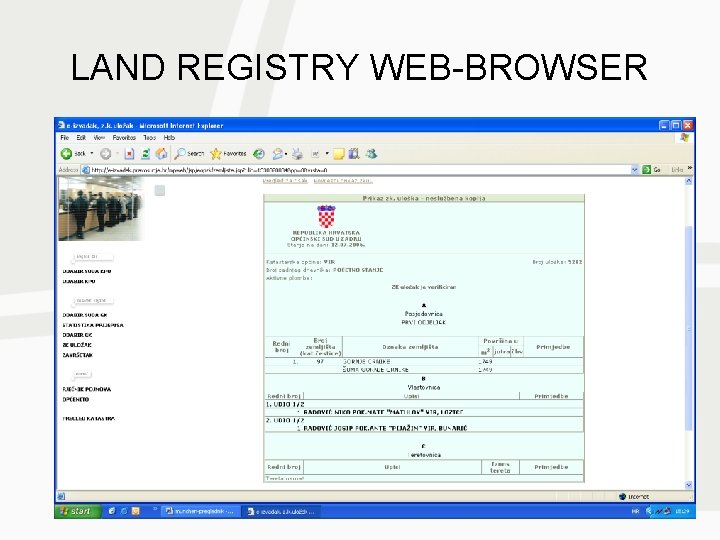Image resolution: width=720 pixels, height=540 pixels.
Task: Open the Search magnifier toolbar button
Action: [189, 154]
